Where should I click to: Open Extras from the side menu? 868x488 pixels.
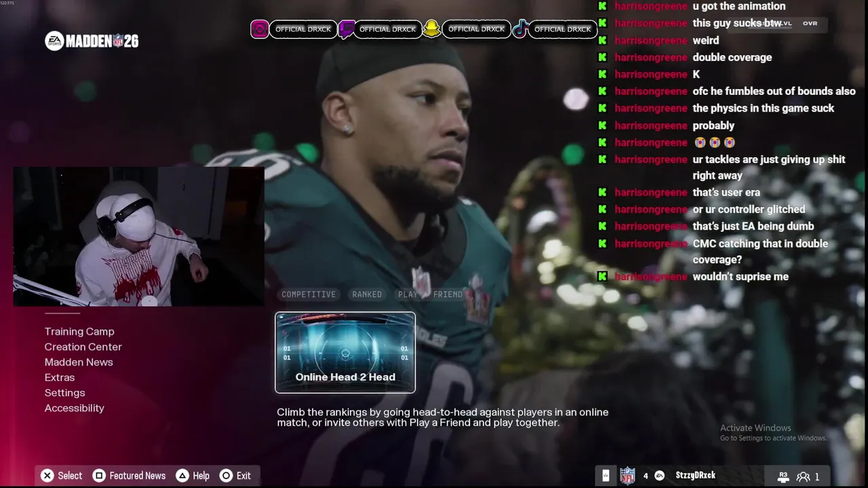(x=60, y=378)
